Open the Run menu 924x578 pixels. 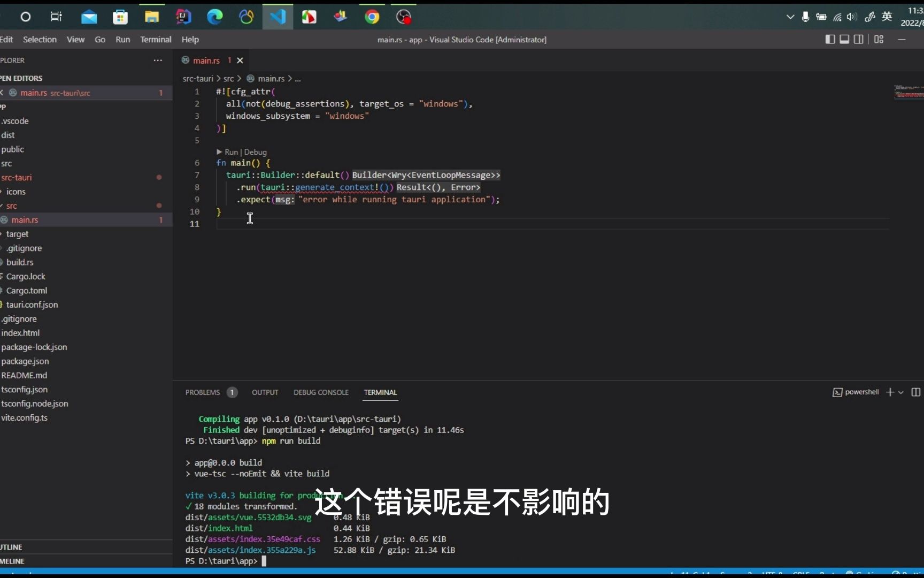tap(122, 39)
